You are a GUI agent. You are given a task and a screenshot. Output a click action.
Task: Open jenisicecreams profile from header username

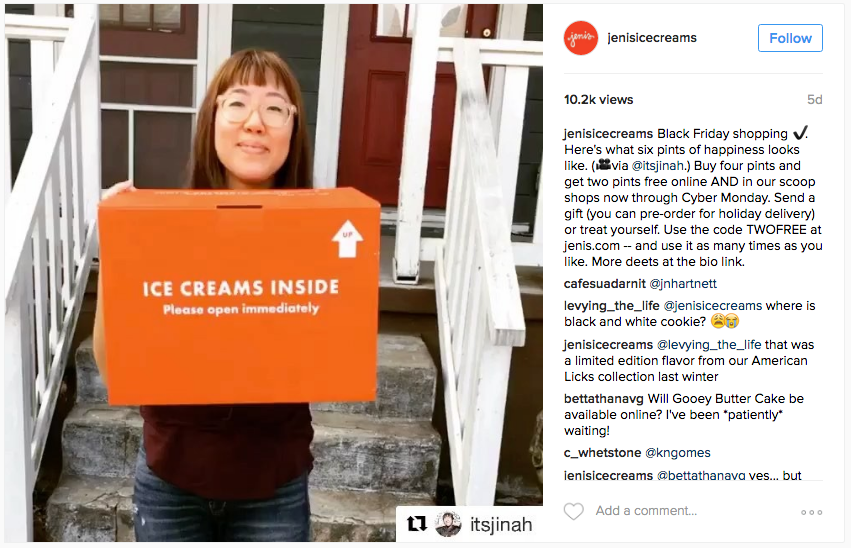click(652, 37)
